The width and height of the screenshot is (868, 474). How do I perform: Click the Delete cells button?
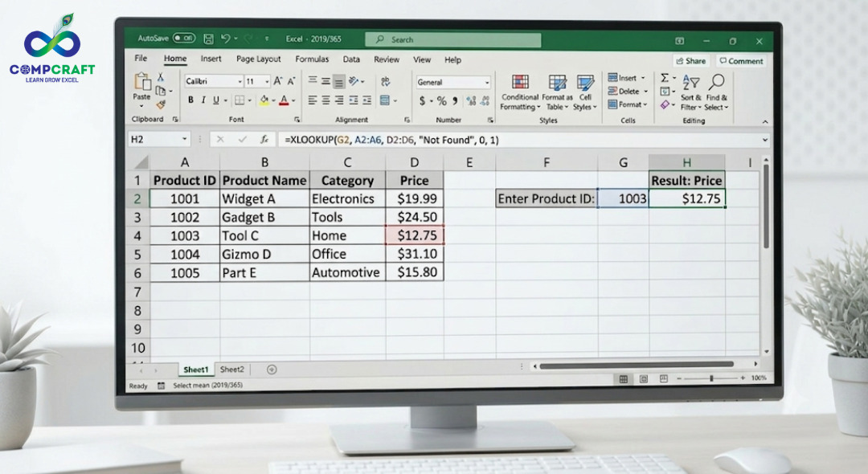628,92
